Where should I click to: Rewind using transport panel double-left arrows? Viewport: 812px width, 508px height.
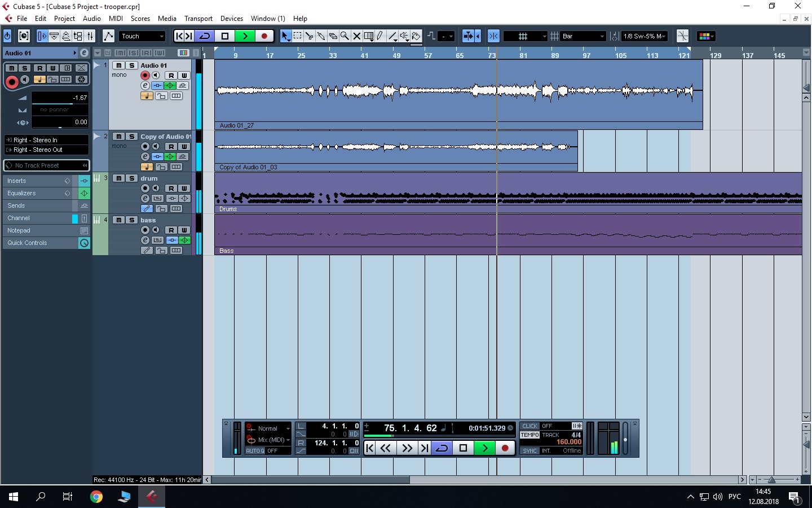point(386,448)
